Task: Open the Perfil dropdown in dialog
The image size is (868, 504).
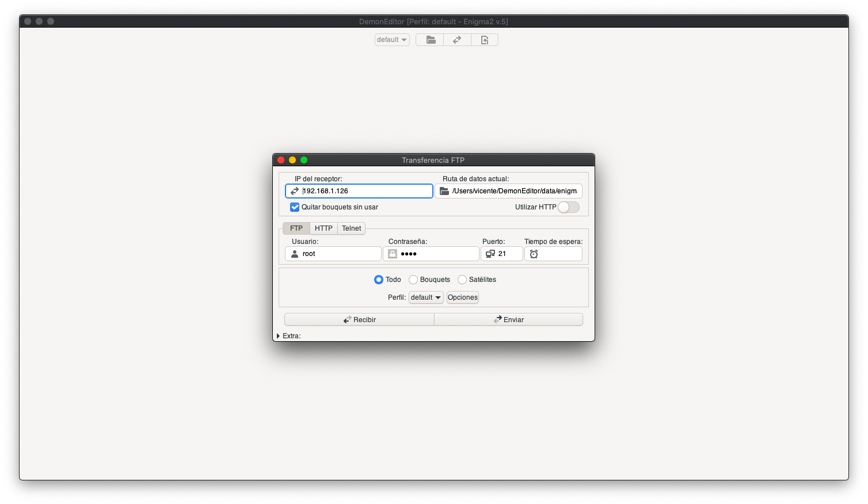Action: click(426, 297)
